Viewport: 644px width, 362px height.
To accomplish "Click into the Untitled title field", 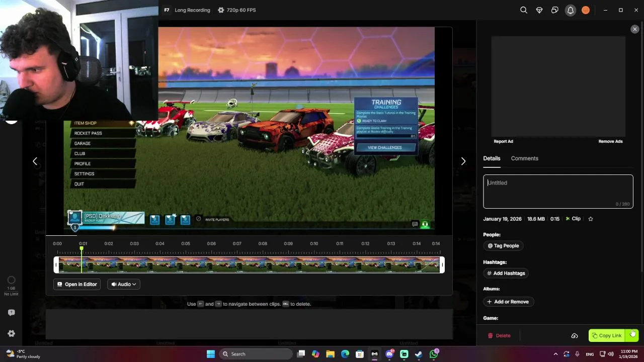I will tap(558, 192).
